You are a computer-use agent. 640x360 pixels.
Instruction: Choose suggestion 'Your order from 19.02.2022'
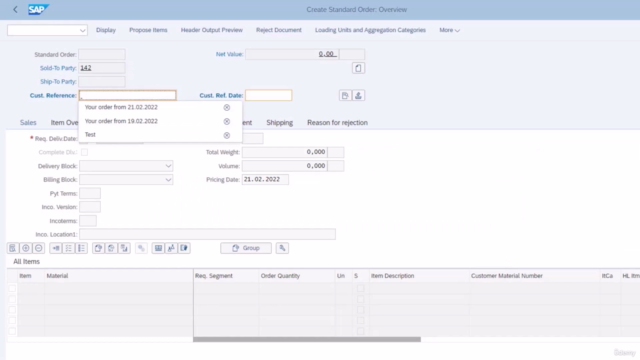[x=121, y=121]
